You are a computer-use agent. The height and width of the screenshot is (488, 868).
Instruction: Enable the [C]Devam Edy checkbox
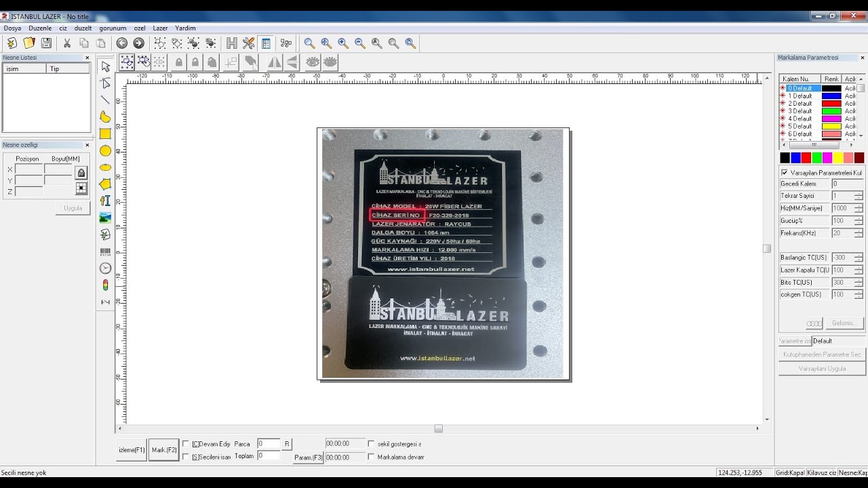pos(186,444)
